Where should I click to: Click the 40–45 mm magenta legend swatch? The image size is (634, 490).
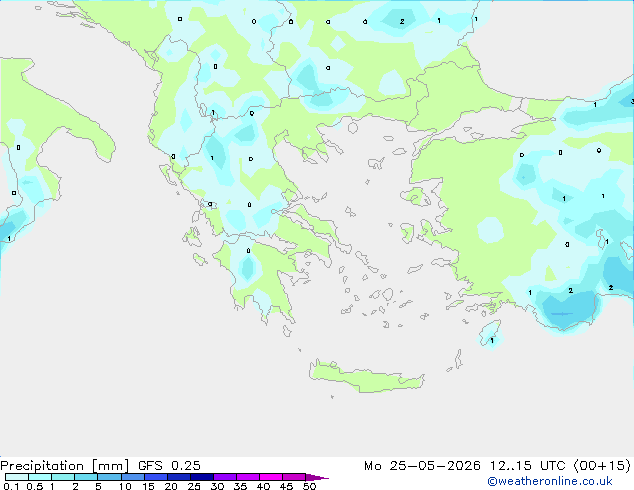click(271, 477)
